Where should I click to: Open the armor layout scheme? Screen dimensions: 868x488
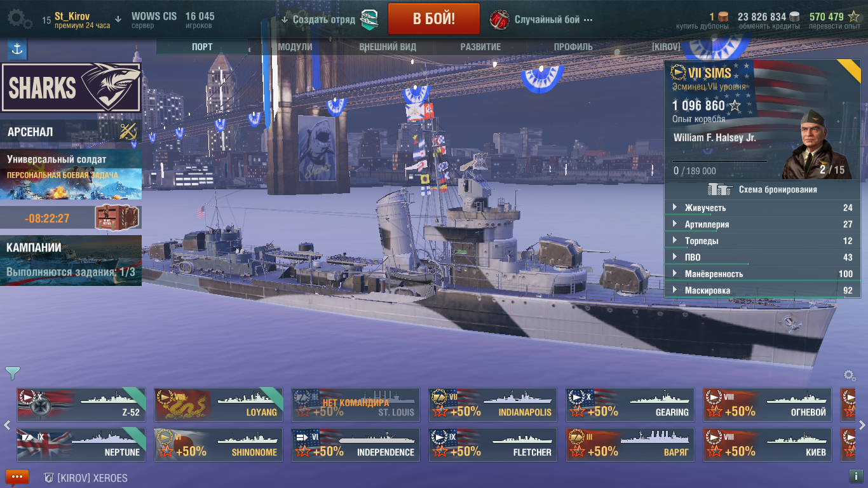(x=763, y=189)
